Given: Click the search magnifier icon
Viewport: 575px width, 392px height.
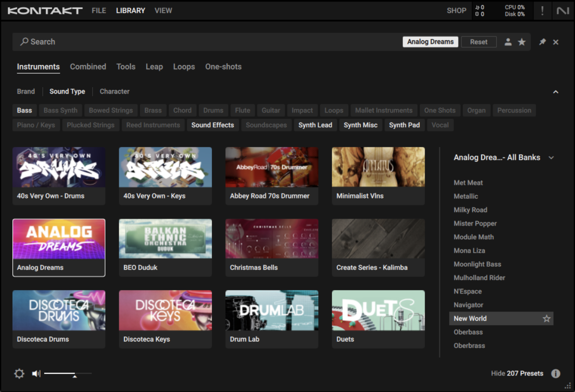Looking at the screenshot, I should [x=24, y=42].
